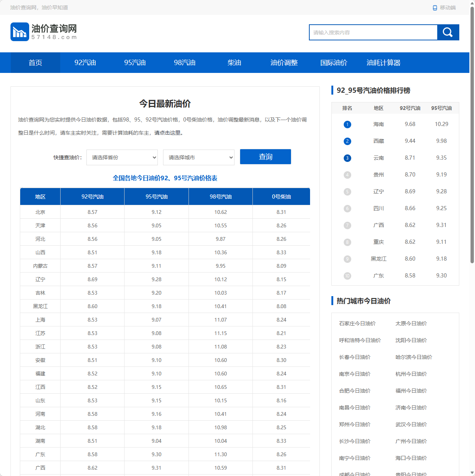The width and height of the screenshot is (475, 476).
Task: Click the blue 查询 button
Action: 265,157
